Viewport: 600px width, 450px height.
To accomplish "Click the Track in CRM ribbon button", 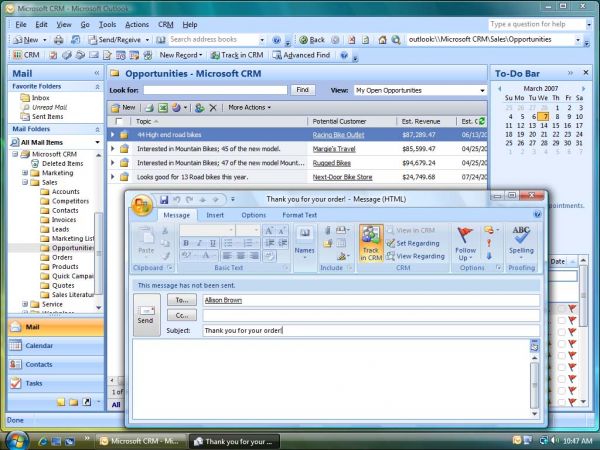I will coord(371,245).
